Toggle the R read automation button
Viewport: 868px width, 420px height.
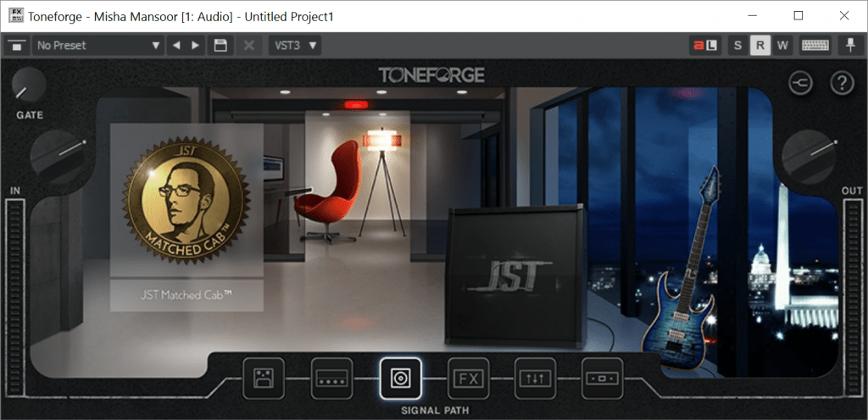point(760,46)
